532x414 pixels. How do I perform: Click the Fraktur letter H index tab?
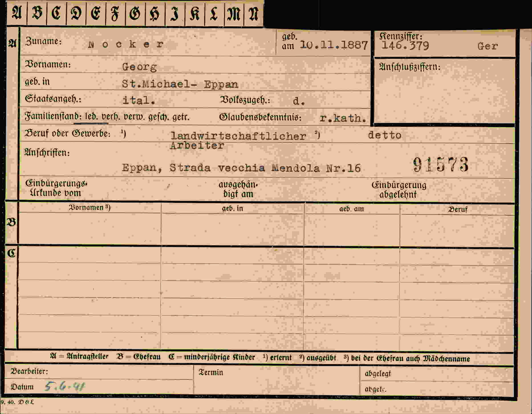pos(155,13)
